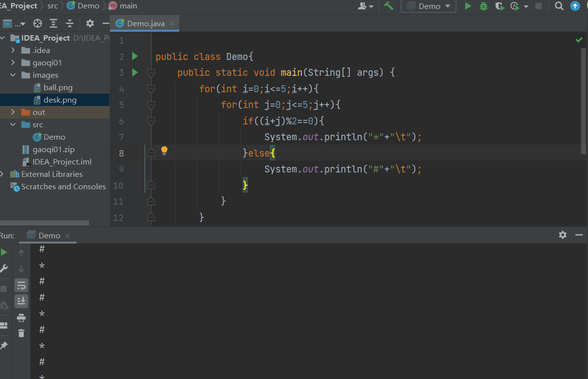Open Search Everywhere magnifier

[559, 6]
